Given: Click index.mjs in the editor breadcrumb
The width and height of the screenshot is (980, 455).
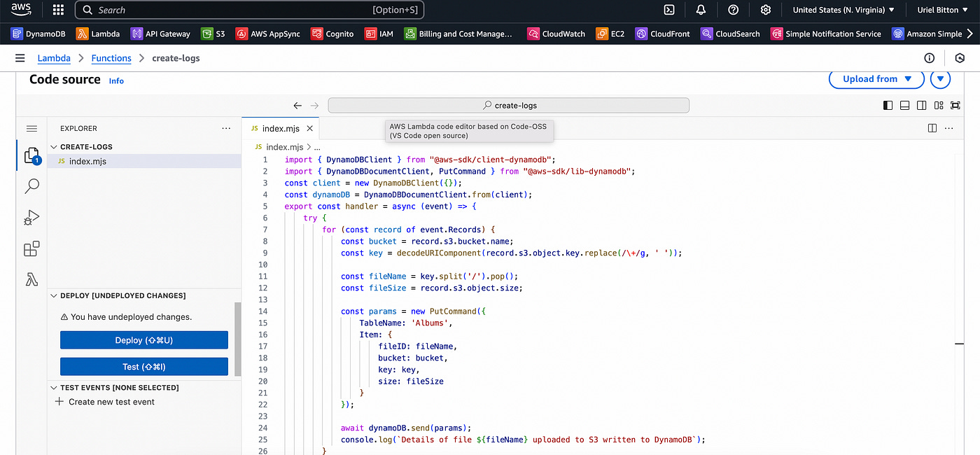Looking at the screenshot, I should [285, 147].
